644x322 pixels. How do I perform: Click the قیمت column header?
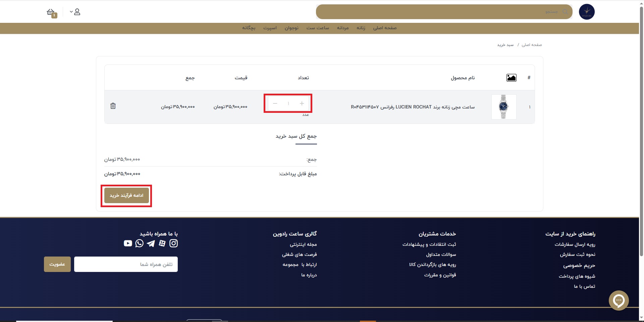pyautogui.click(x=241, y=78)
